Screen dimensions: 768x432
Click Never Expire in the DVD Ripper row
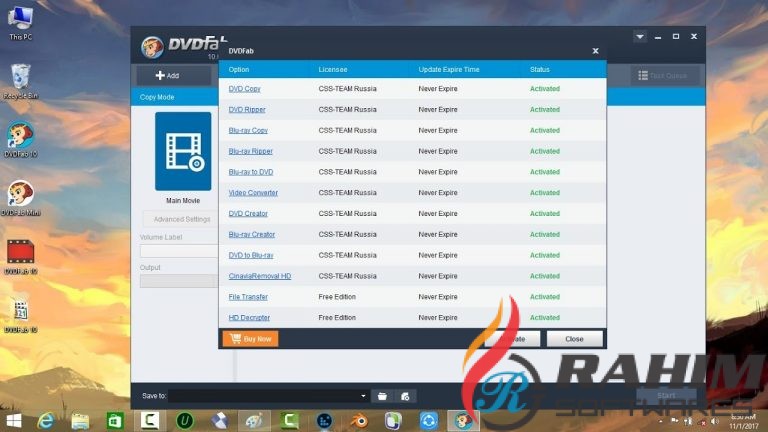[438, 110]
